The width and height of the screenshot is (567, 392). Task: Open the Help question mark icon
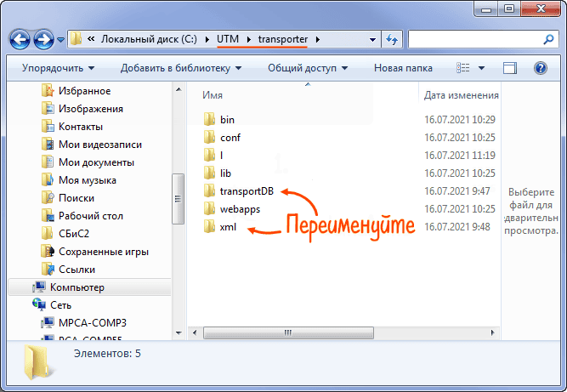point(540,68)
